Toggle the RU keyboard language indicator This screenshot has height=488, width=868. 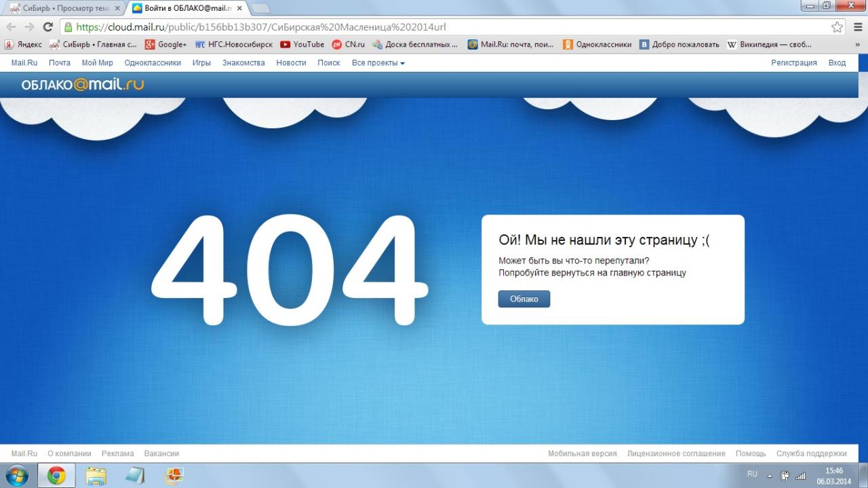(x=752, y=474)
